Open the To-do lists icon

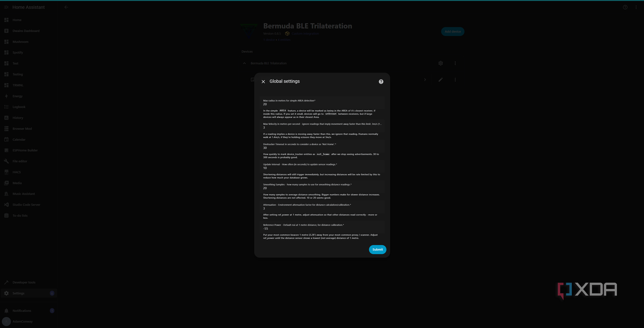coord(6,216)
